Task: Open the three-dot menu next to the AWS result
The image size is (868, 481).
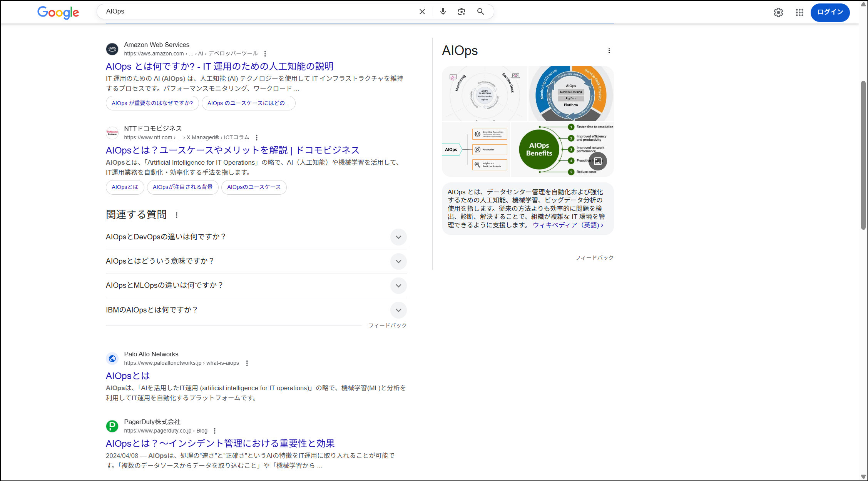Action: [x=265, y=54]
